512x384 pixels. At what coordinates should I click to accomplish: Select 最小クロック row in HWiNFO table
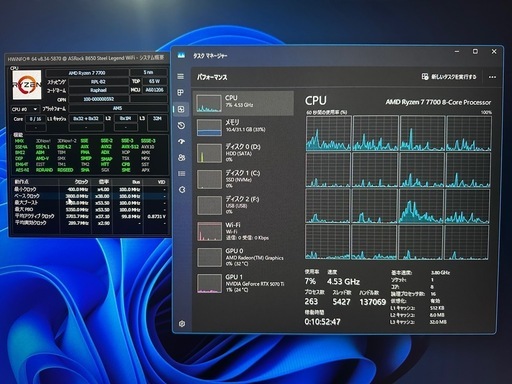pos(89,189)
